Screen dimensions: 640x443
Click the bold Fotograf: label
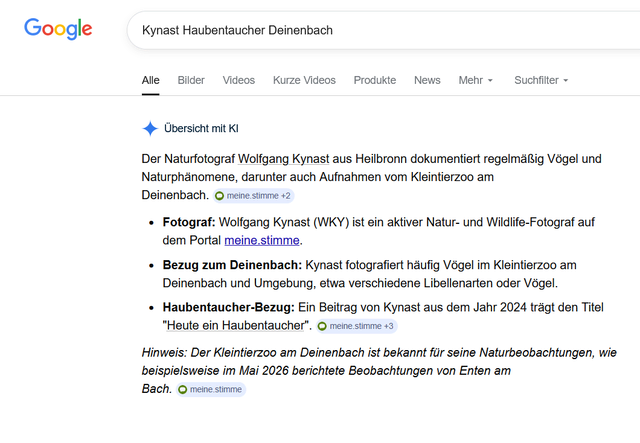tap(189, 222)
